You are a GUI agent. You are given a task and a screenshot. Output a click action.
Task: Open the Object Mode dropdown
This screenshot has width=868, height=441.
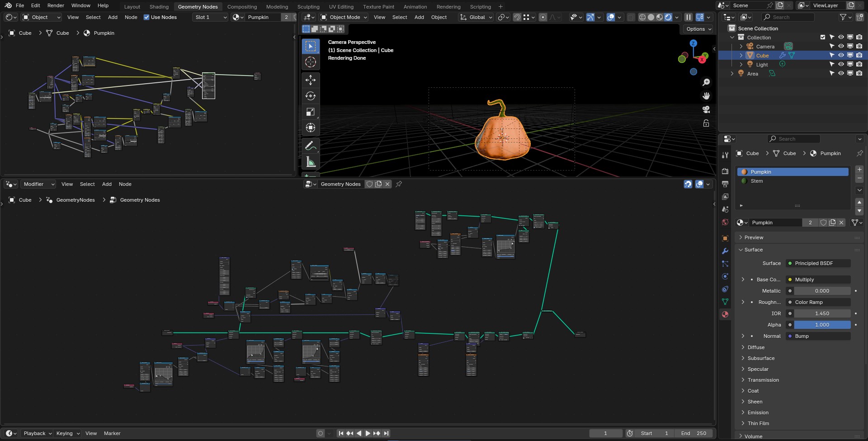[344, 17]
